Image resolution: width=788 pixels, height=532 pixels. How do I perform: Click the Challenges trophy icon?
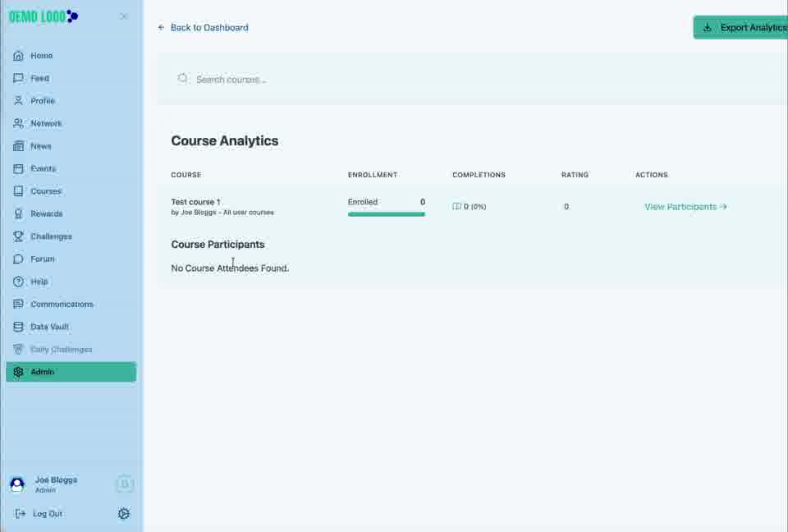click(18, 236)
